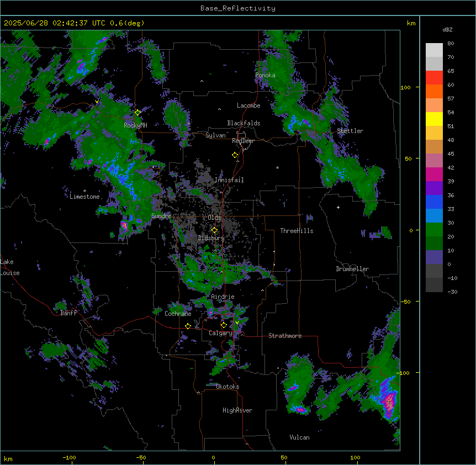Click the 50 tick on the right axis
The width and height of the screenshot is (476, 465).
point(408,158)
